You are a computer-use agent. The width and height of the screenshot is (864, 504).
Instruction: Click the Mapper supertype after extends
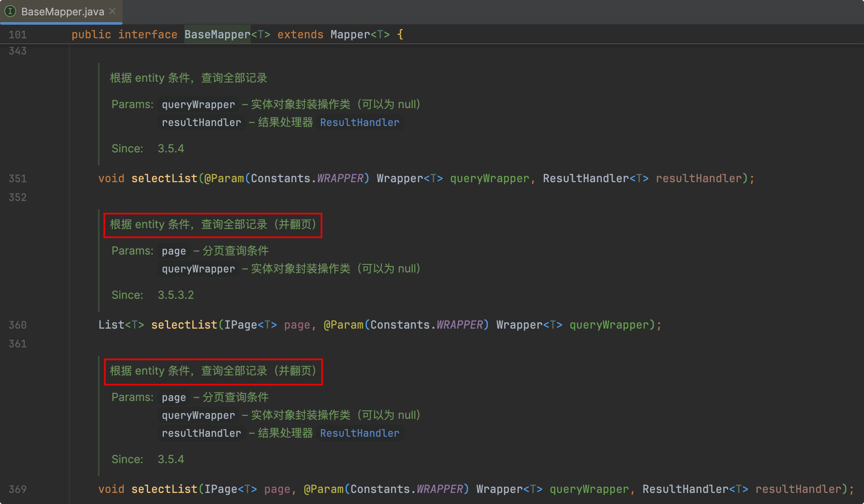[350, 34]
